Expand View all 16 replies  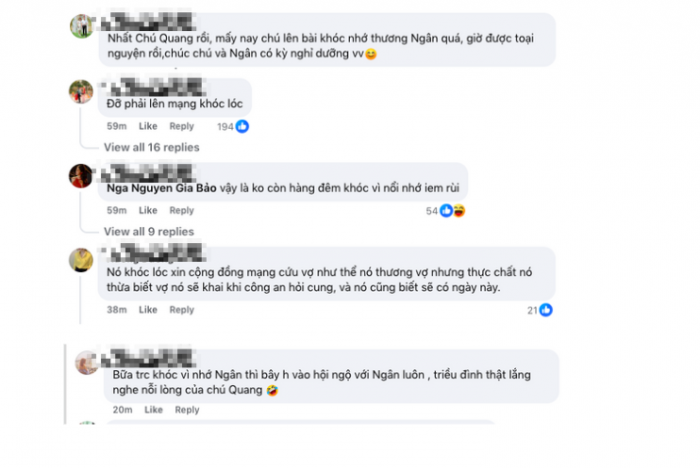click(x=151, y=147)
